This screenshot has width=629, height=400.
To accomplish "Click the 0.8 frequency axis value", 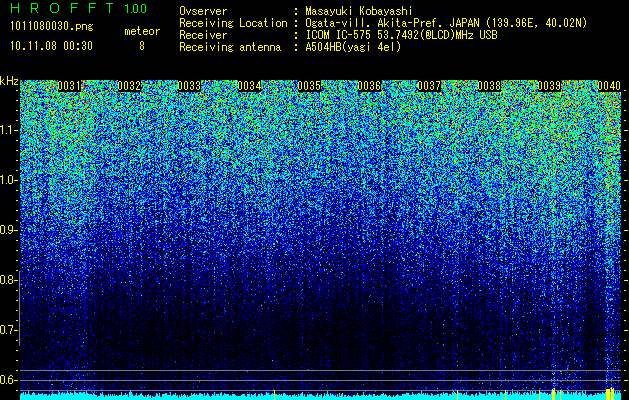I will (x=8, y=280).
